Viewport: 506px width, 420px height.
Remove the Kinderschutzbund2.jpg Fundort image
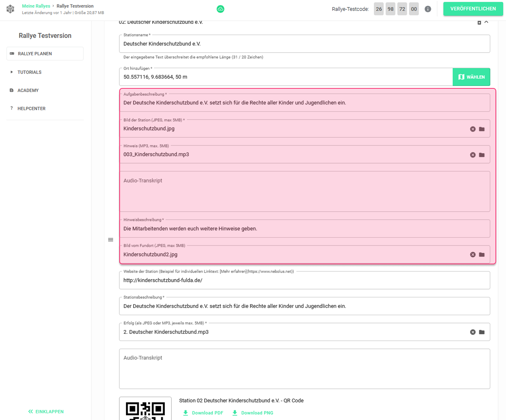[473, 255]
